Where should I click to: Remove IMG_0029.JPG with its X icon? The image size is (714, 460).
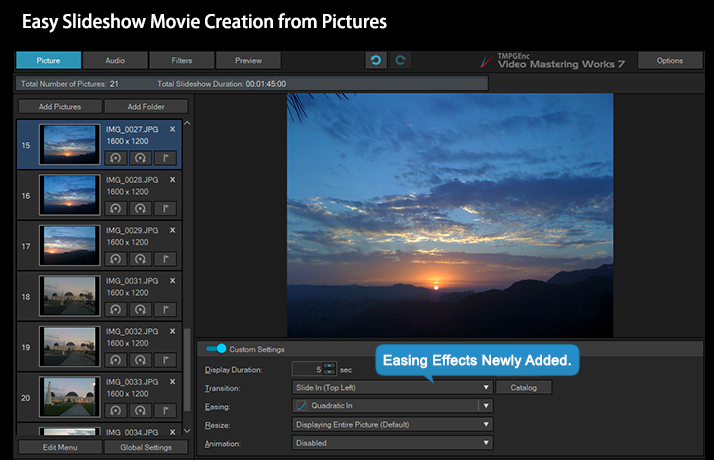point(173,230)
